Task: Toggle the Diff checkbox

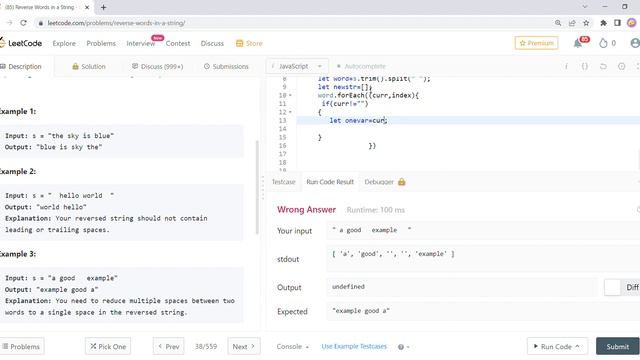Action: pyautogui.click(x=612, y=287)
